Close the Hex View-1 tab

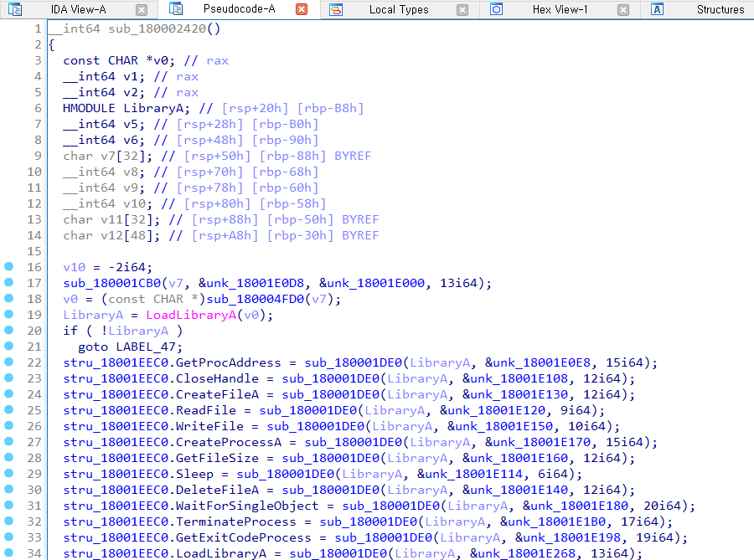623,9
